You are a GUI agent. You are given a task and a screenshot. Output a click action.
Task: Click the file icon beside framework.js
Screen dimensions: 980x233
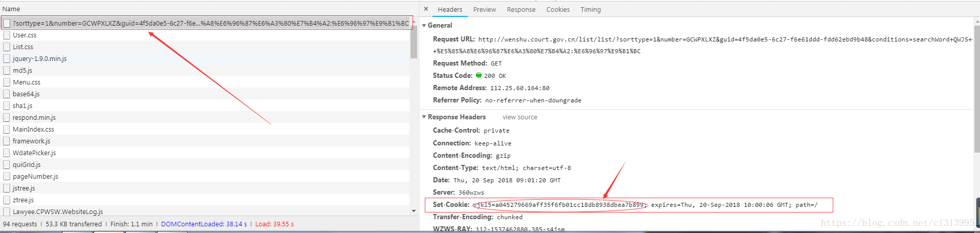coord(7,141)
